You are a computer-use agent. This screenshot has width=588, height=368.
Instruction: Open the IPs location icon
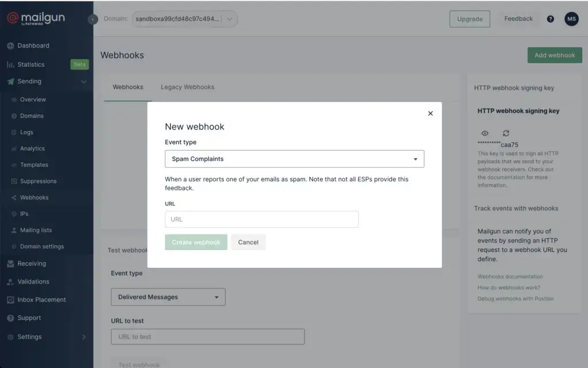tap(14, 214)
